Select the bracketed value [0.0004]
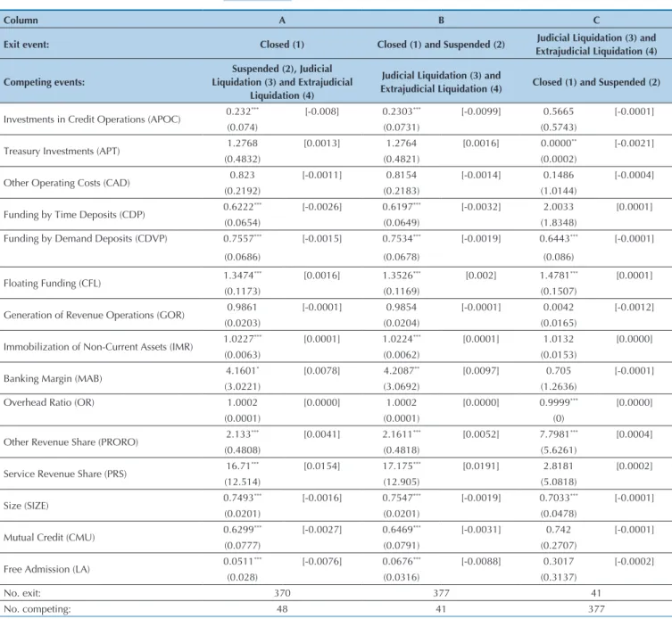672x619 pixels. click(x=635, y=433)
